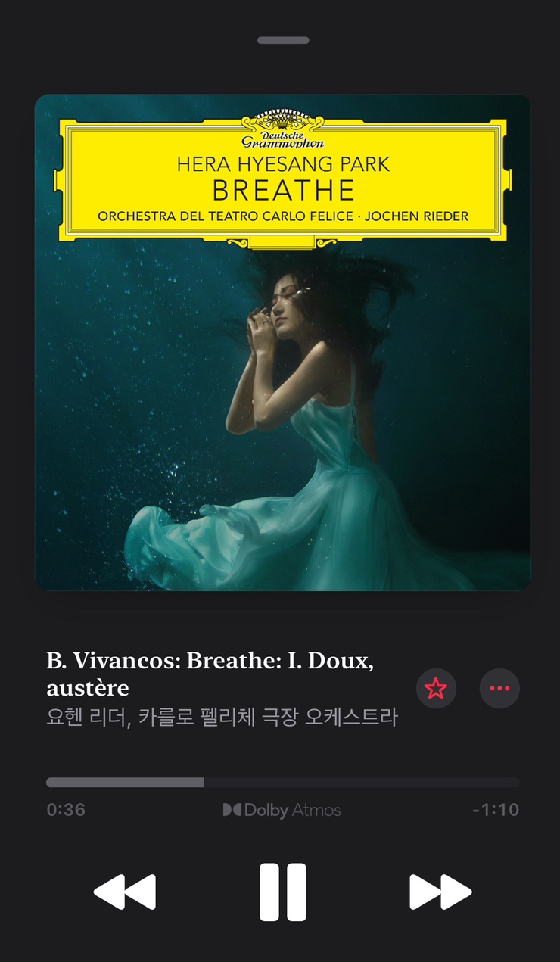Pause the currently playing track
The image size is (560, 962).
pyautogui.click(x=283, y=892)
